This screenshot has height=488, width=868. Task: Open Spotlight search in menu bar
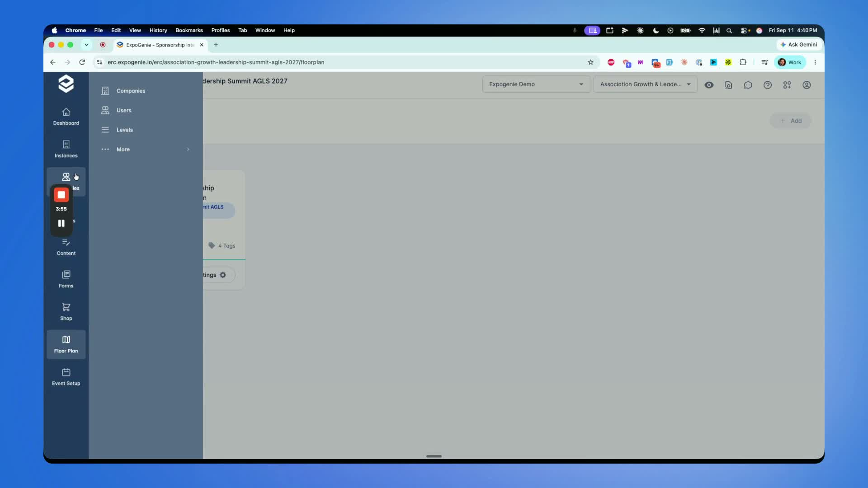729,30
